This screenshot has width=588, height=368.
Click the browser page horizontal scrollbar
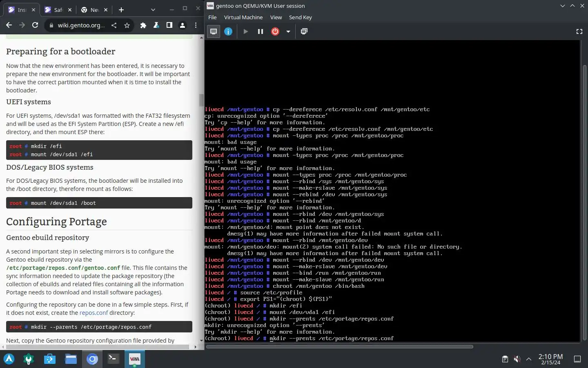[98, 347]
